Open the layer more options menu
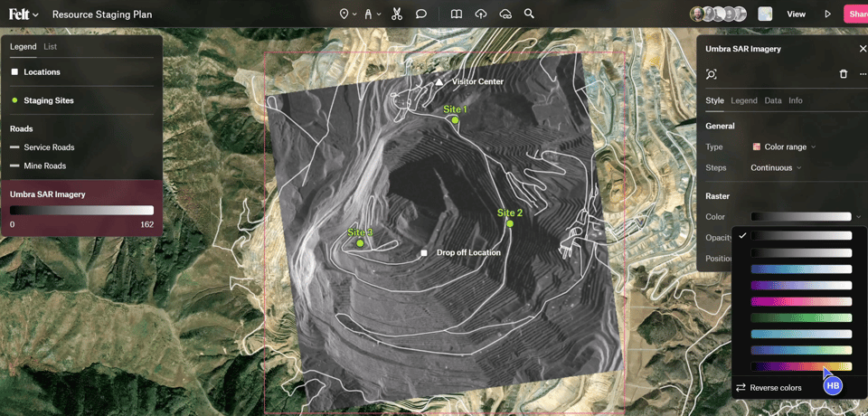Viewport: 868px width, 416px height. [x=863, y=74]
